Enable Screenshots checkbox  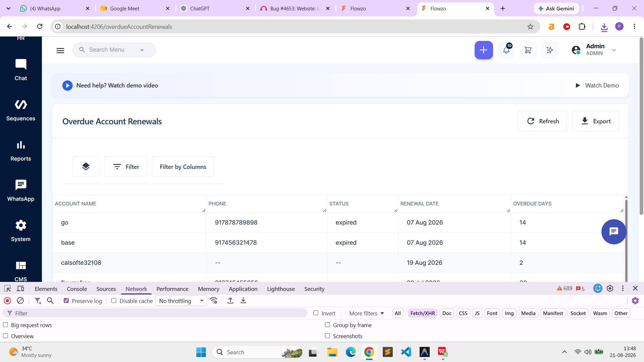pos(327,336)
